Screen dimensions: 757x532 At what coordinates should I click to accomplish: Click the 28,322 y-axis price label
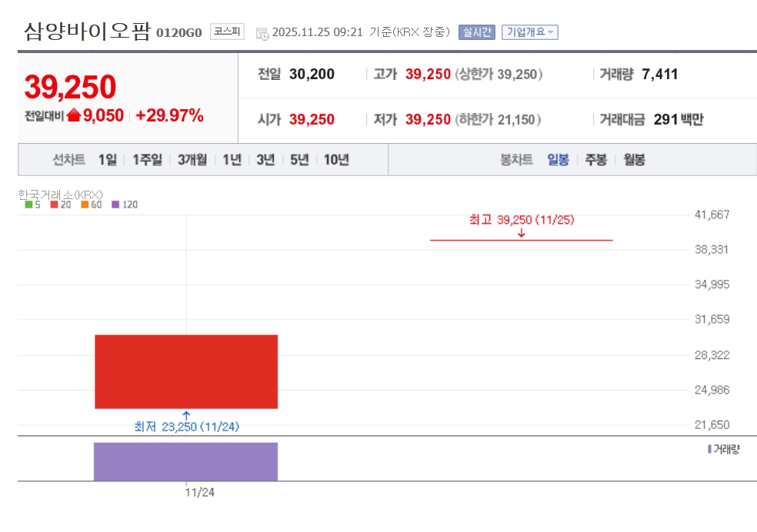(712, 355)
